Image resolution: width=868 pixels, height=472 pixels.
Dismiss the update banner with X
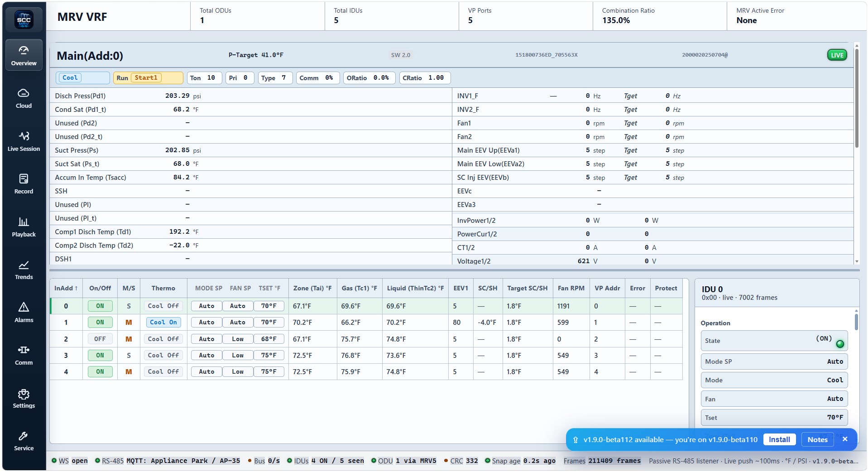(x=845, y=439)
